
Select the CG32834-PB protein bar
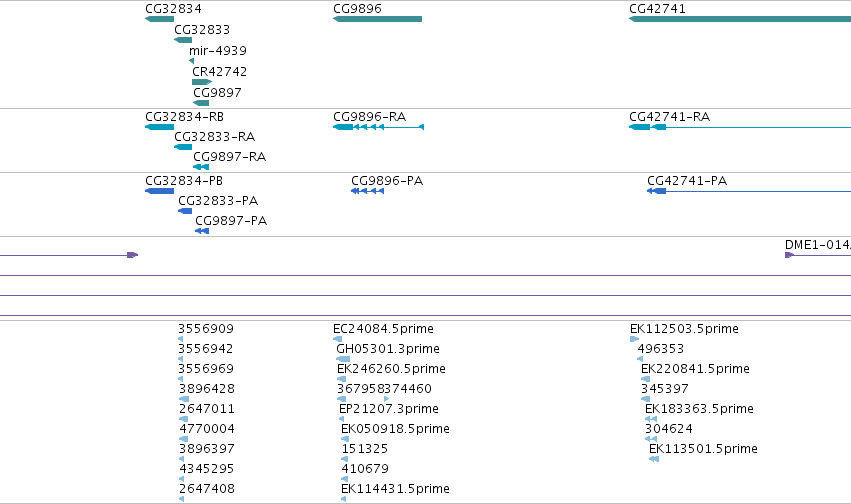[160, 191]
